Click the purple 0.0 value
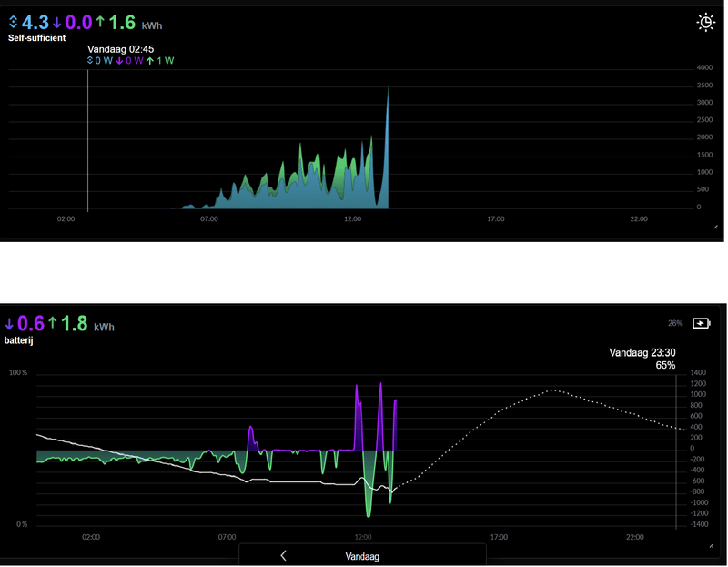The height and width of the screenshot is (567, 728). point(78,22)
